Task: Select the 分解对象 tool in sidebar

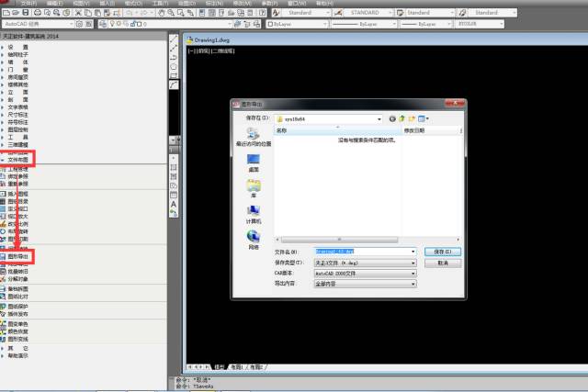Action: (18, 279)
